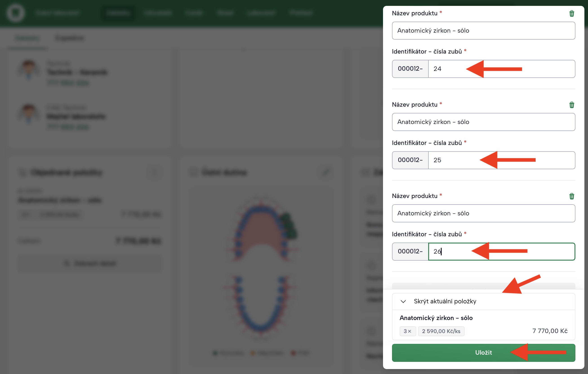Click the trash icon of second product
The image size is (588, 374).
pyautogui.click(x=571, y=105)
